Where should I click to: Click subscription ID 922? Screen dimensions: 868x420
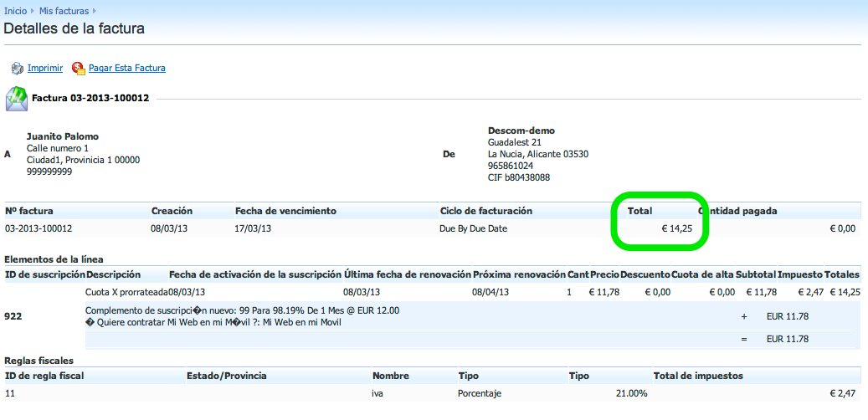tap(13, 316)
